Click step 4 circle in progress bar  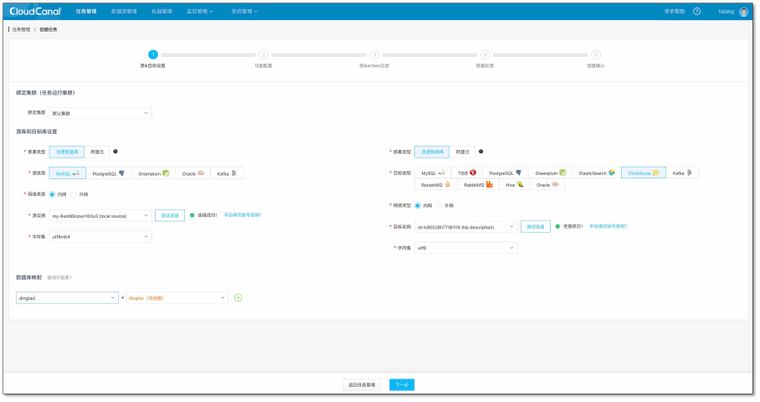coord(485,55)
